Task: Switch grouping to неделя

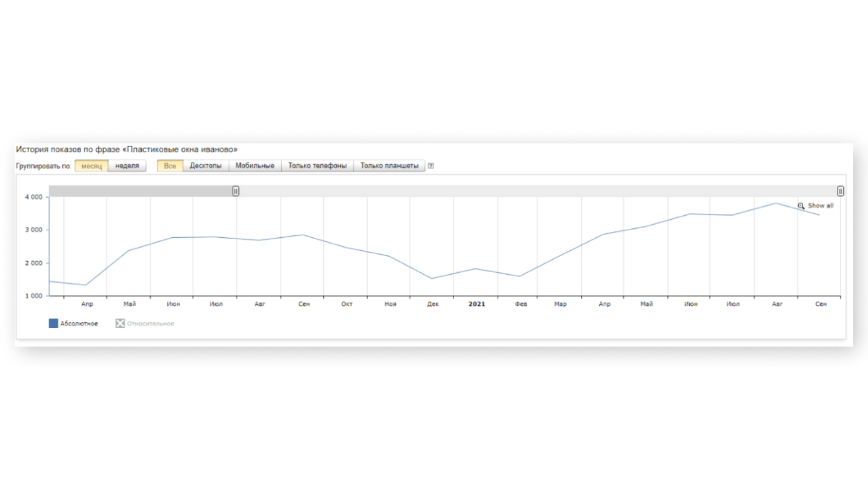Action: point(128,166)
